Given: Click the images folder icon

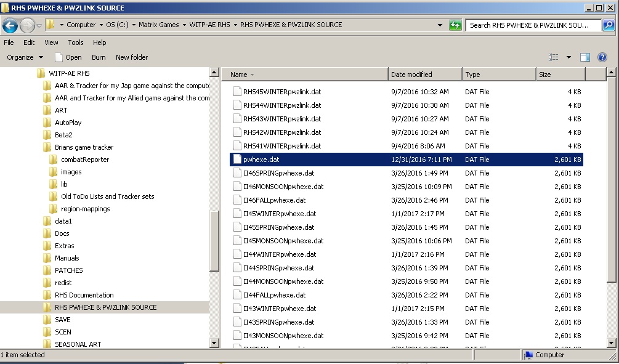Looking at the screenshot, I should coord(54,172).
